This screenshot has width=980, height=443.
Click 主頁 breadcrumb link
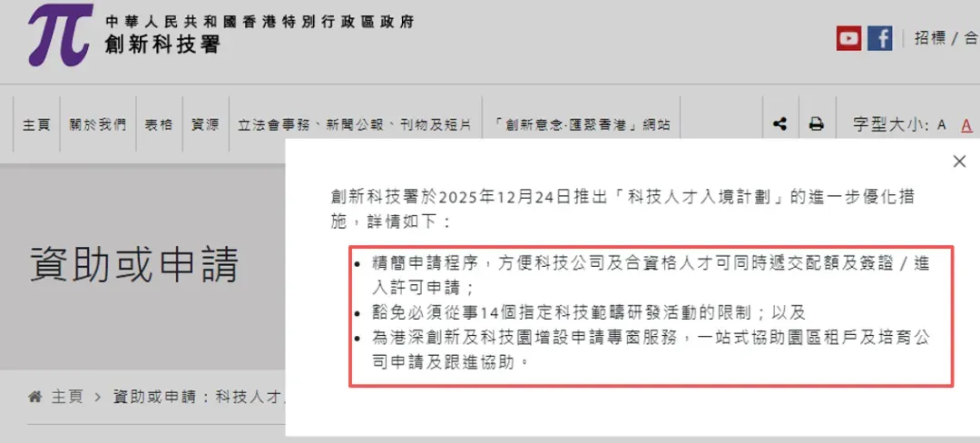(67, 397)
